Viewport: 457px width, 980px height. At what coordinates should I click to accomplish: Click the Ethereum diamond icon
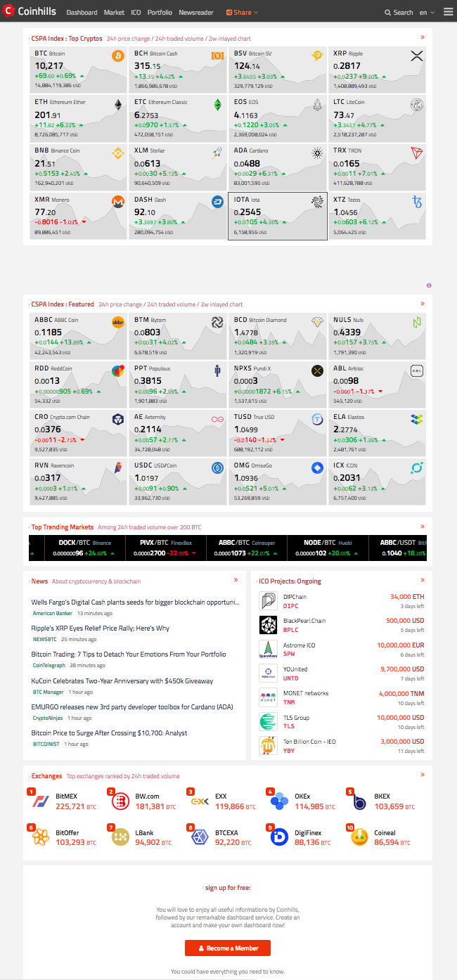point(118,105)
